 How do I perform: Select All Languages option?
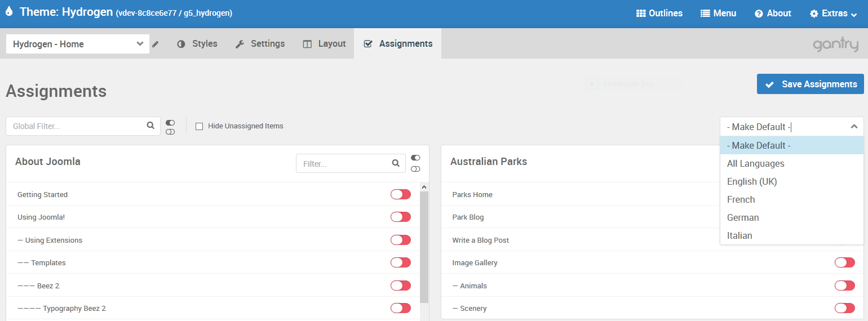coord(792,163)
